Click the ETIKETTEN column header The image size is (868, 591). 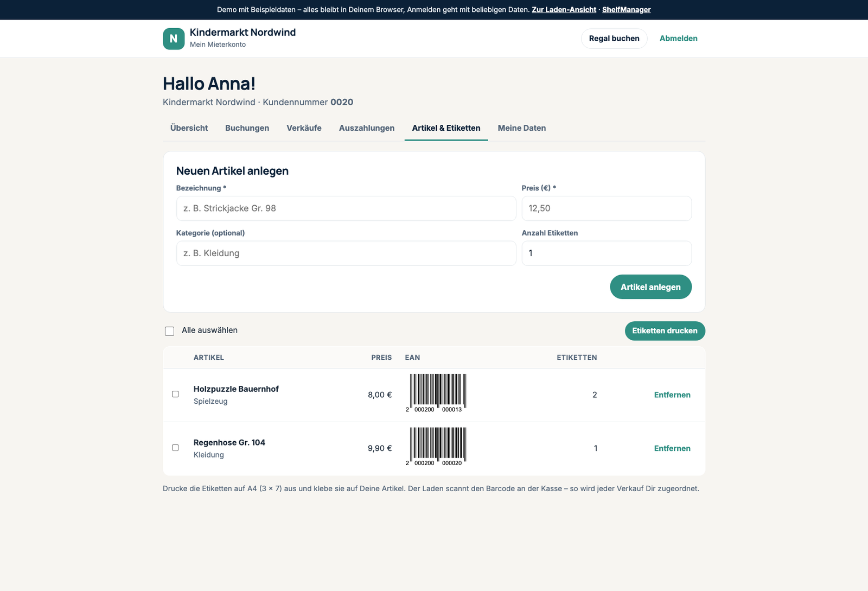click(x=577, y=358)
